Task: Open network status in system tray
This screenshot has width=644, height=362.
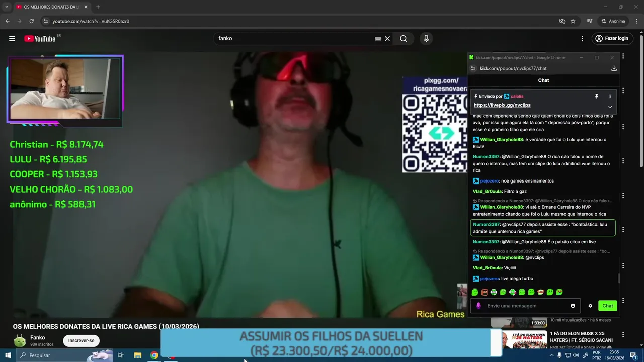Action: (568, 355)
